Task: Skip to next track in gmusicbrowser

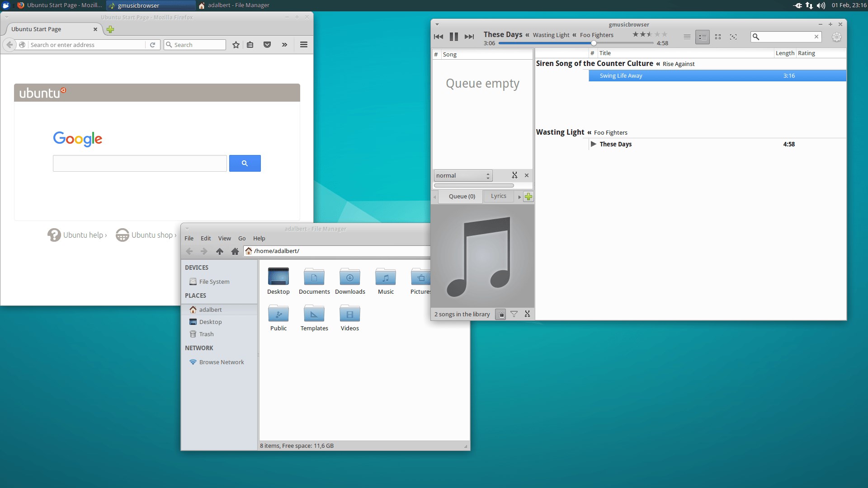Action: [469, 37]
